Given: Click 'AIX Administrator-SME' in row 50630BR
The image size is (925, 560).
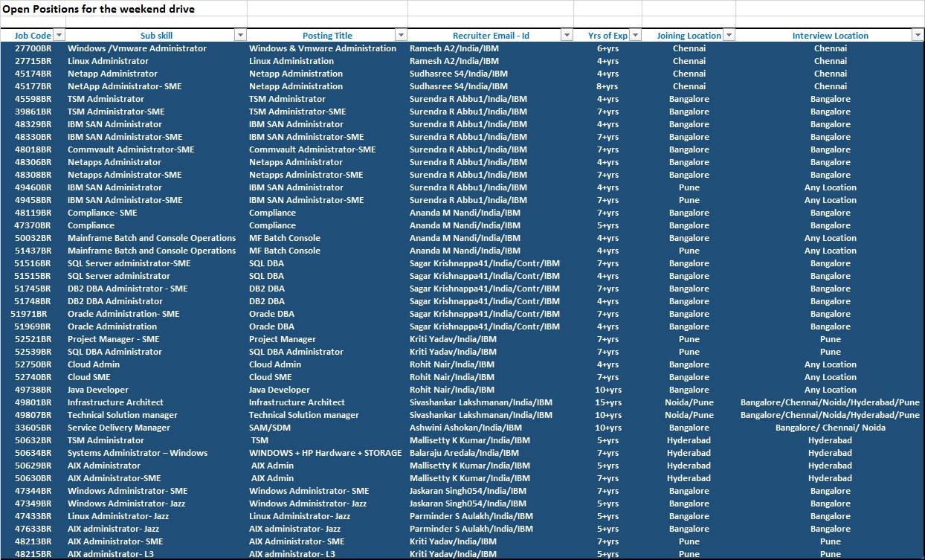Looking at the screenshot, I should (114, 478).
